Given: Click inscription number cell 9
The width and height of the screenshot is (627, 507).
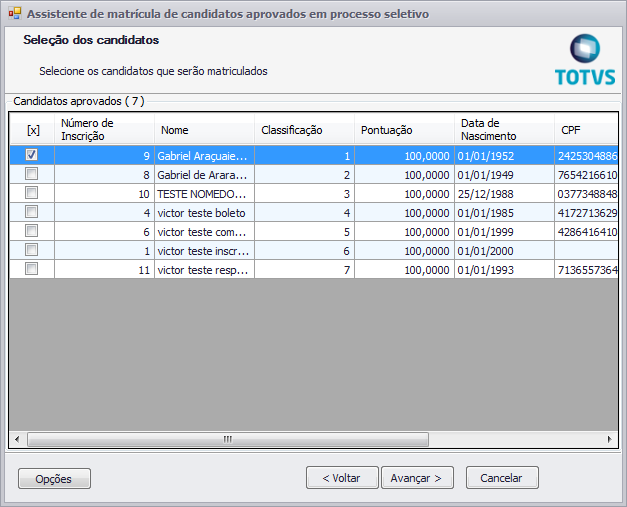Looking at the screenshot, I should (x=104, y=156).
